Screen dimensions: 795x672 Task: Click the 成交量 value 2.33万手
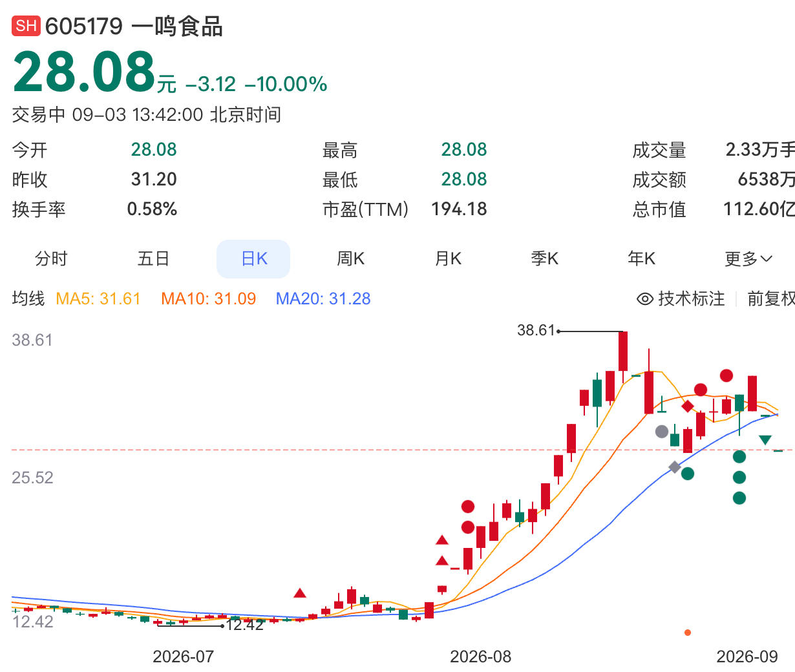[760, 149]
